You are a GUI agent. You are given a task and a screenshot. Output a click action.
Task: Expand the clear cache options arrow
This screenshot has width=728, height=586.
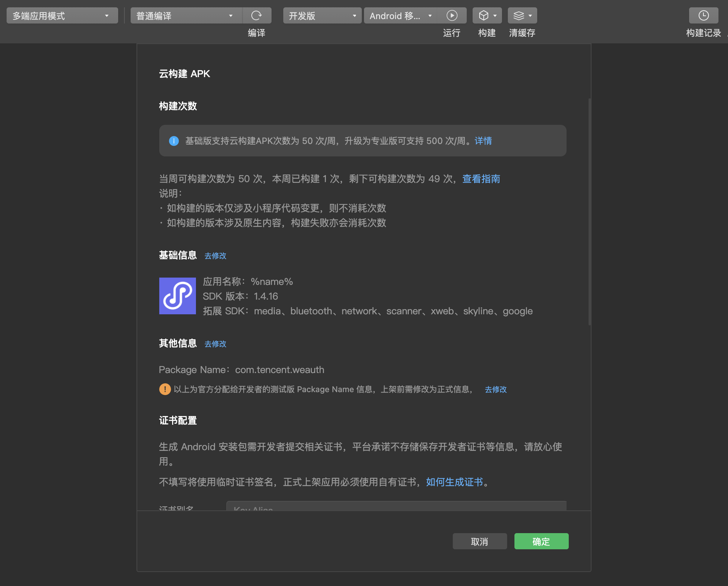tap(530, 16)
